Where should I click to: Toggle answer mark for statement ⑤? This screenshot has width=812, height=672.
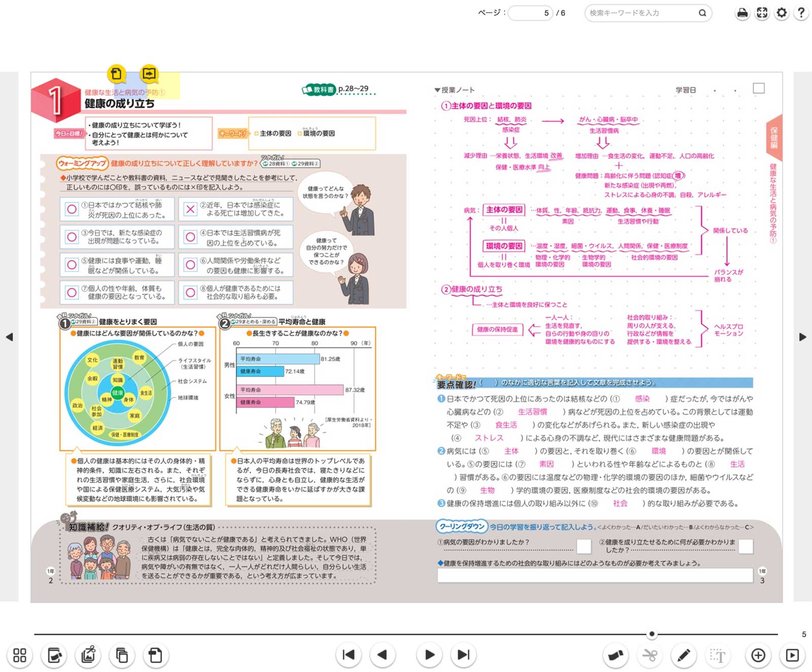[x=72, y=265]
